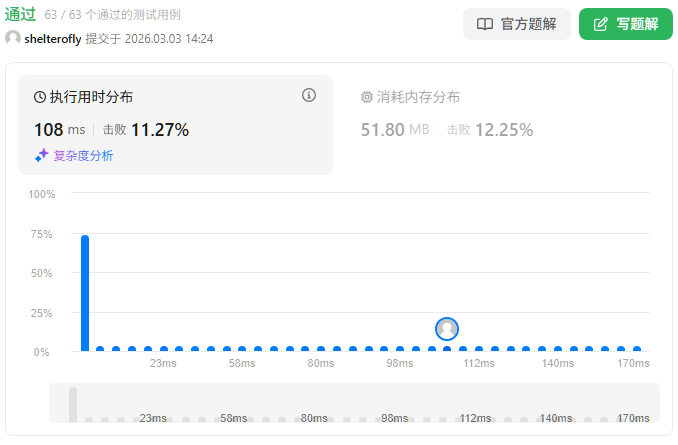The width and height of the screenshot is (678, 445).
Task: Click your avatar marker on the chart
Action: point(447,328)
